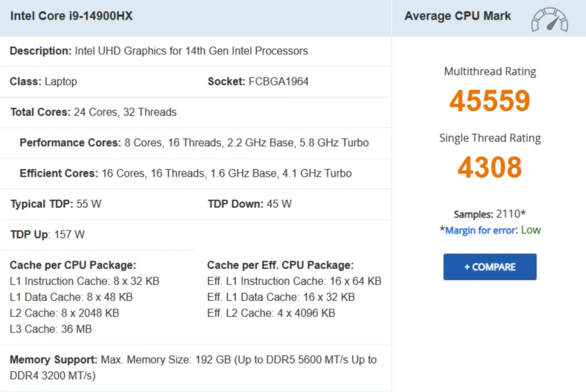Viewport: 586px width, 392px height.
Task: Click the Class: Laptop field
Action: [43, 81]
